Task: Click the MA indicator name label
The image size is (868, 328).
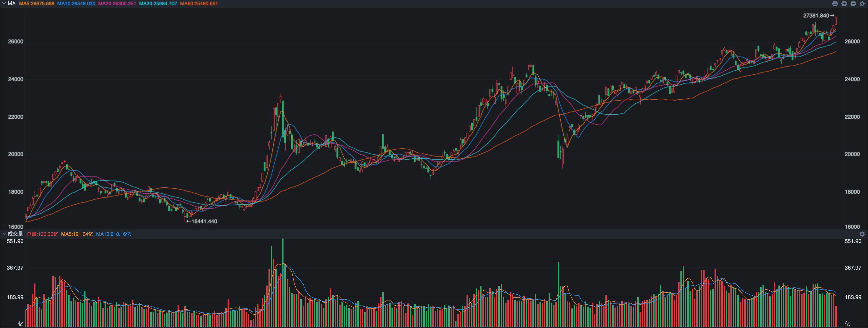Action: pyautogui.click(x=11, y=3)
